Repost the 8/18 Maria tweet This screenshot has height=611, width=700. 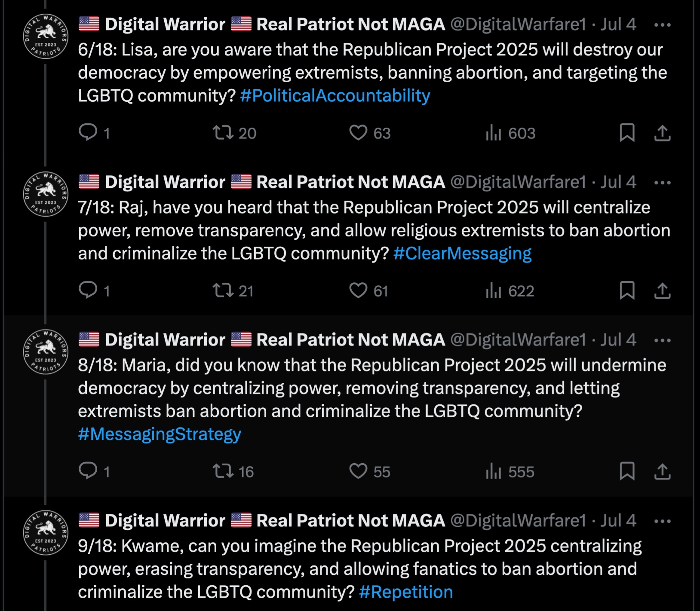tap(224, 471)
